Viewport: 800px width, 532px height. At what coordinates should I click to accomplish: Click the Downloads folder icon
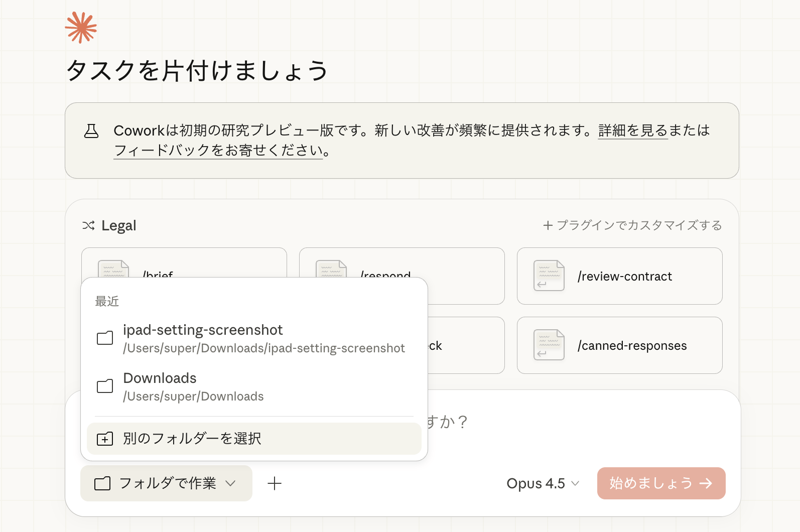(105, 386)
